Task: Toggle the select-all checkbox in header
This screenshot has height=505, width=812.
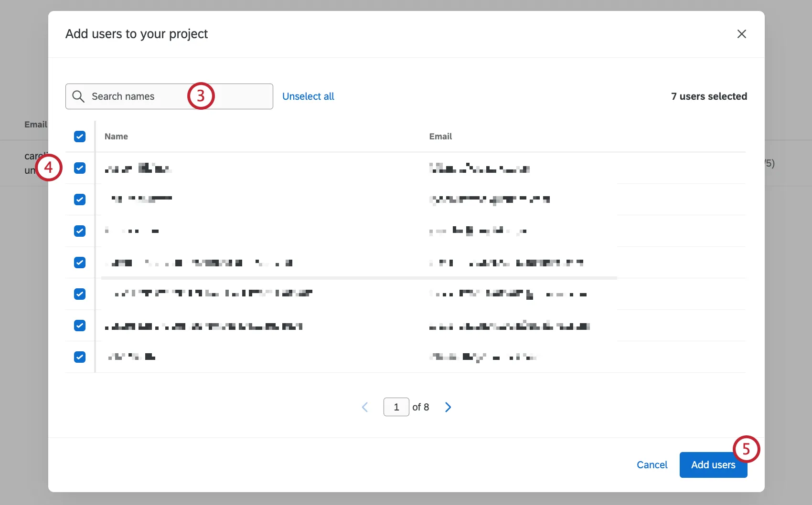Action: pos(79,137)
